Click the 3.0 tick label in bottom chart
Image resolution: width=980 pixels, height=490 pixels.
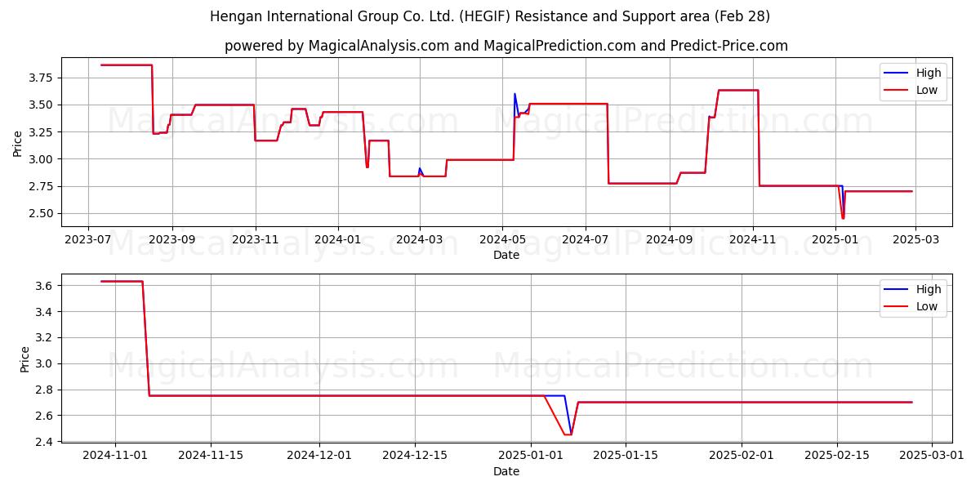click(x=45, y=363)
